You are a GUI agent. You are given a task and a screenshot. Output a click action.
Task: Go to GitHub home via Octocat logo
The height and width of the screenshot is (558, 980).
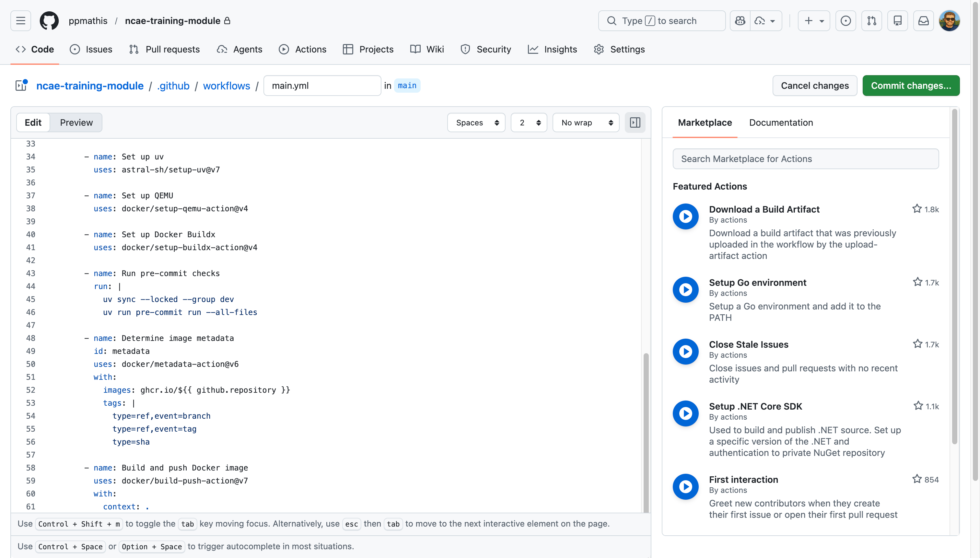(49, 21)
